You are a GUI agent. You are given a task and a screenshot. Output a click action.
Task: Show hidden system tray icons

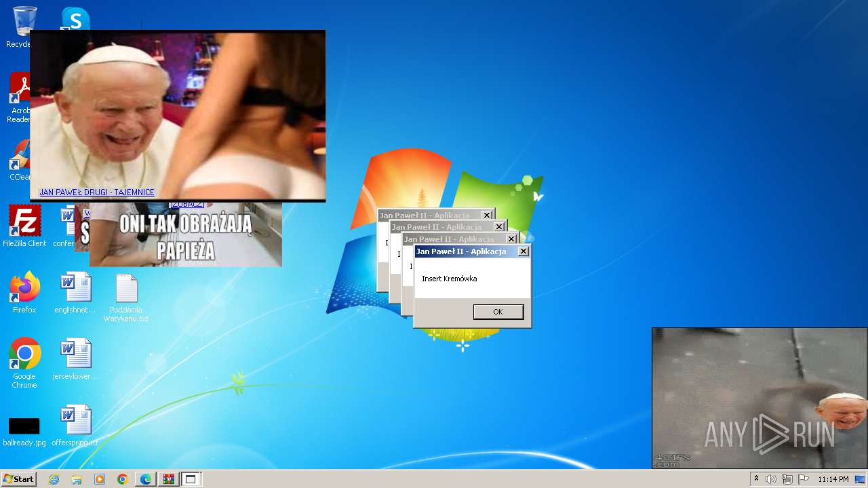(756, 479)
